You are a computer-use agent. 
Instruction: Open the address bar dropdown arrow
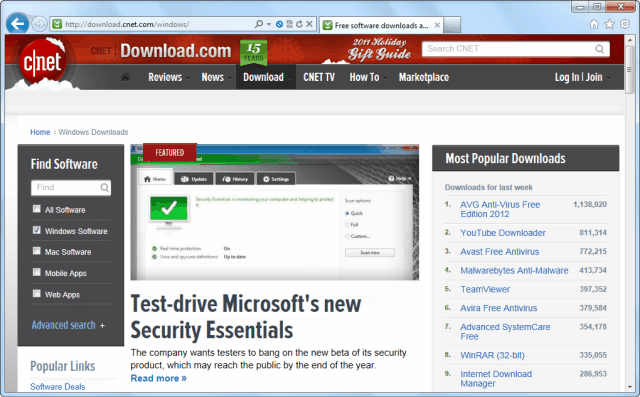point(269,24)
